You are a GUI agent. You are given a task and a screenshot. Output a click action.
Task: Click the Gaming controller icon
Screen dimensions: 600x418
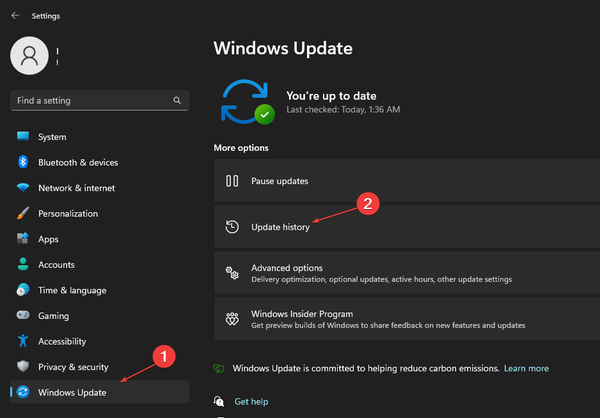coord(22,315)
